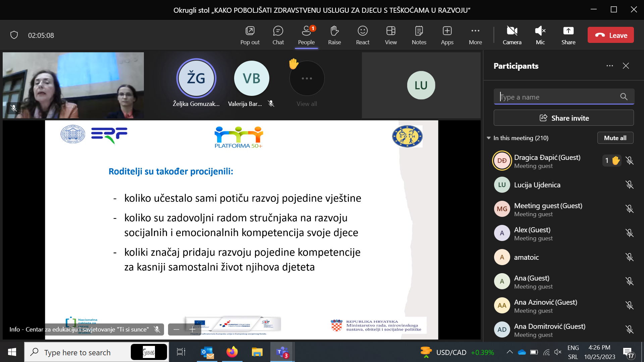Viewport: 644px width, 362px height.
Task: Select amatoic participant row
Action: coord(563,257)
